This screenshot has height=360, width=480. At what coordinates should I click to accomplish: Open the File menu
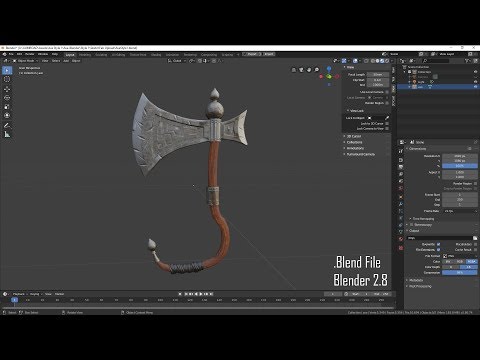click(x=11, y=54)
